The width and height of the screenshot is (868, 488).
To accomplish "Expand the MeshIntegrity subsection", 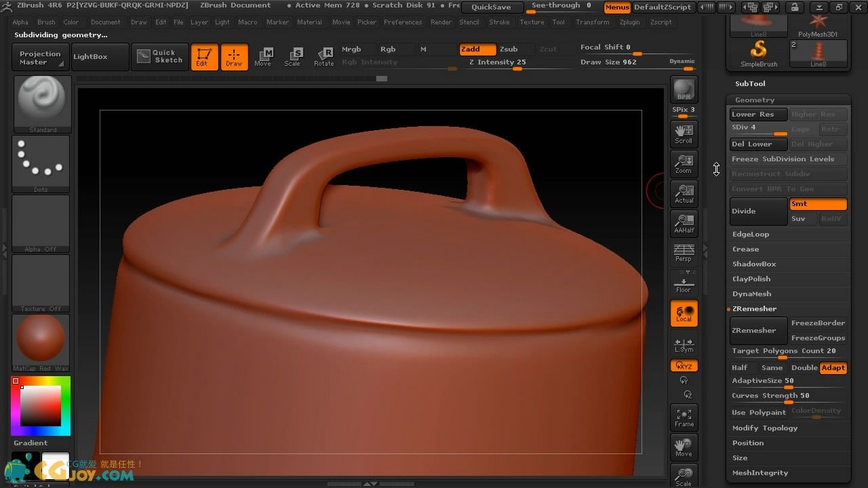I will [x=760, y=473].
